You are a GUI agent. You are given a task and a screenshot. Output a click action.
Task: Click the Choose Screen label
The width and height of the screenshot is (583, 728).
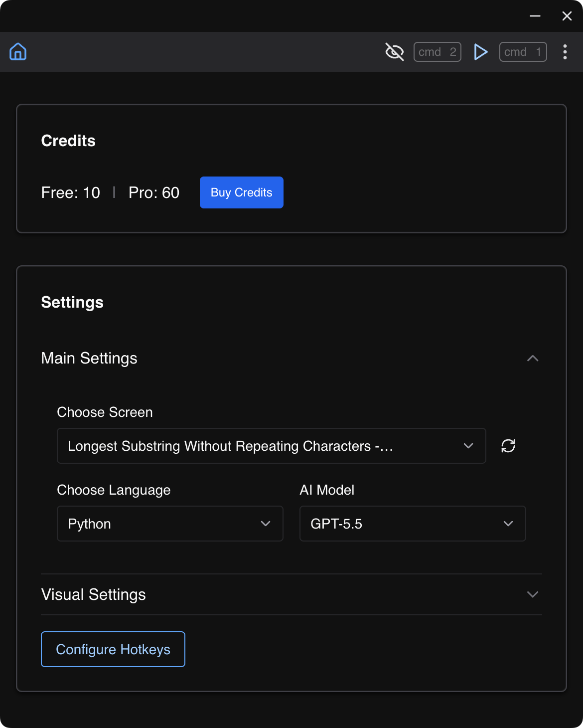pyautogui.click(x=105, y=412)
